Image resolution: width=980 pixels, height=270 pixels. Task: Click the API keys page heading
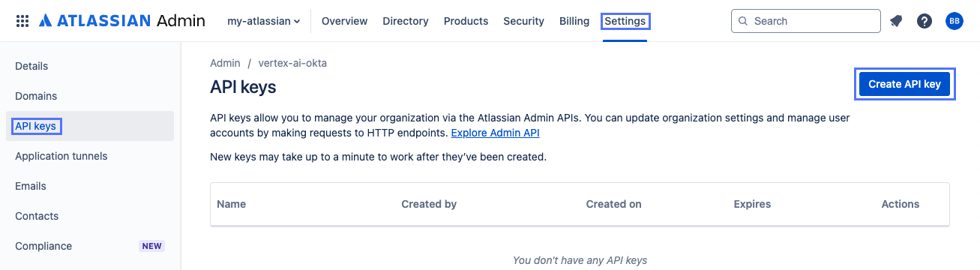tap(243, 87)
